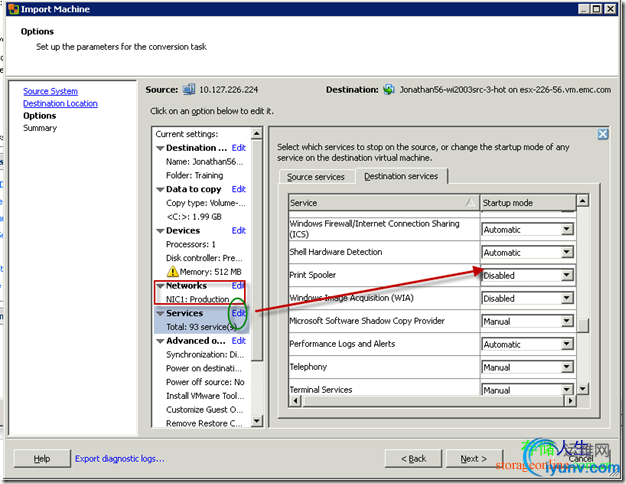This screenshot has height=484, width=626.
Task: Select the Summary step label
Action: pyautogui.click(x=40, y=128)
